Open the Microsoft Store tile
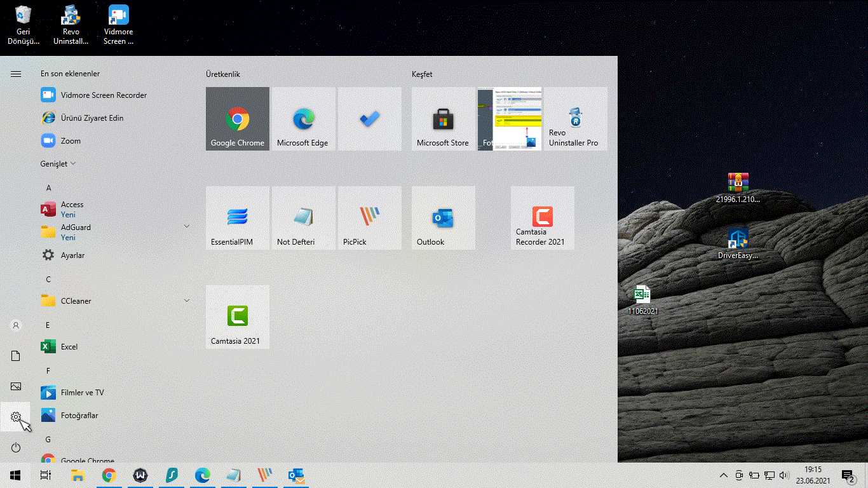 point(444,119)
